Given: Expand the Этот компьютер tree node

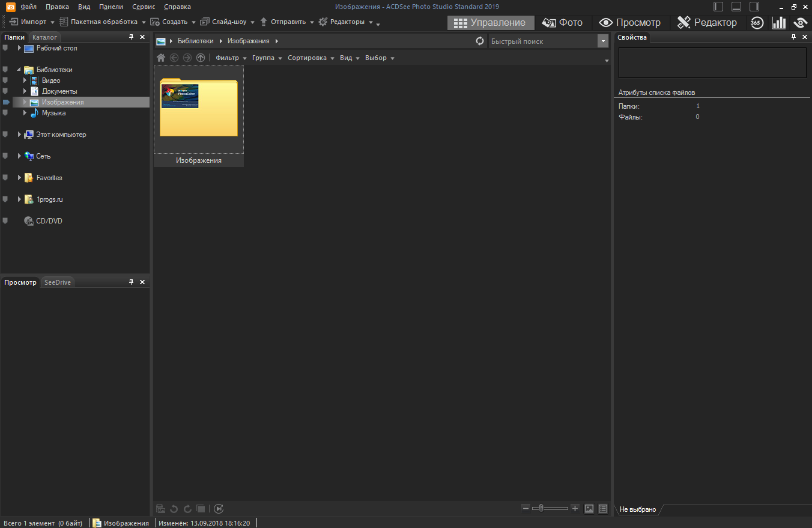Looking at the screenshot, I should pyautogui.click(x=19, y=135).
